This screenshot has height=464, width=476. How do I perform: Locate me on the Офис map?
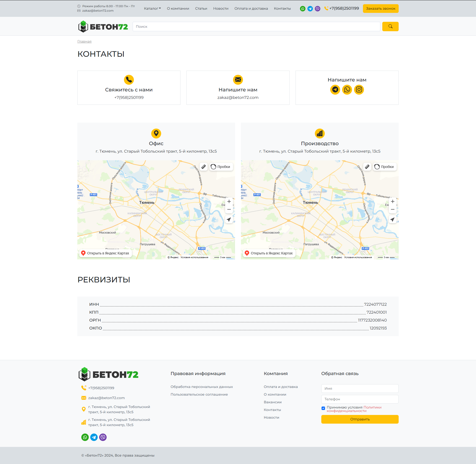tap(229, 219)
